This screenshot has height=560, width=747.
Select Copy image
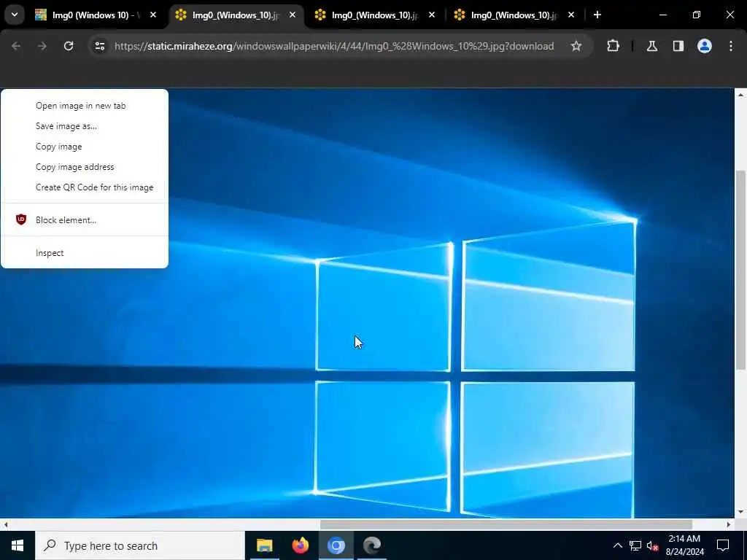click(85, 147)
